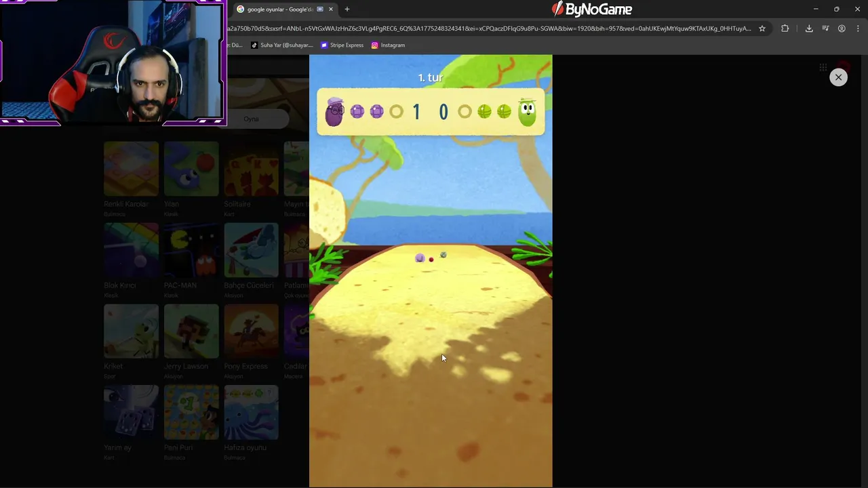Open the Blok Kırıcı game thumbnail
The image size is (868, 488).
131,250
